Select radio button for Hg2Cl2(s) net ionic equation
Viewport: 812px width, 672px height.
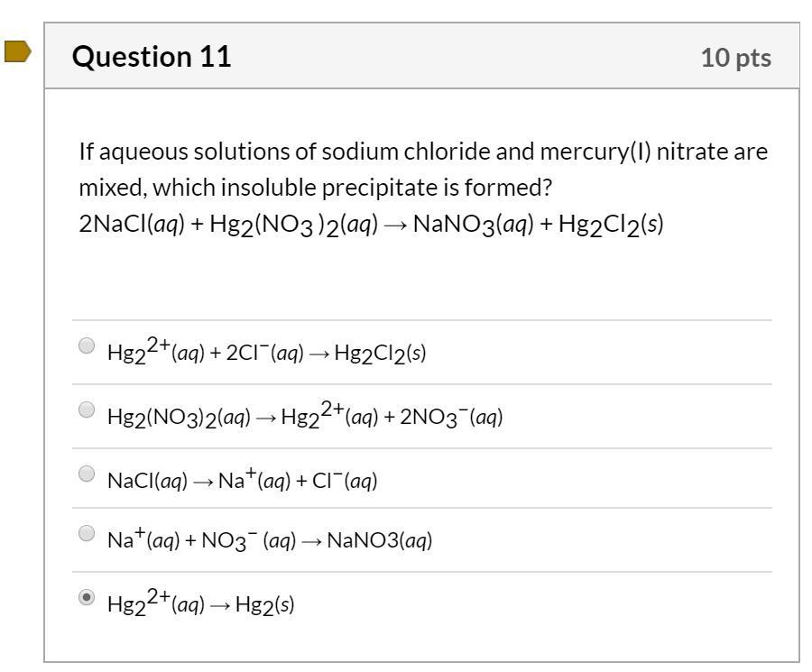87,345
